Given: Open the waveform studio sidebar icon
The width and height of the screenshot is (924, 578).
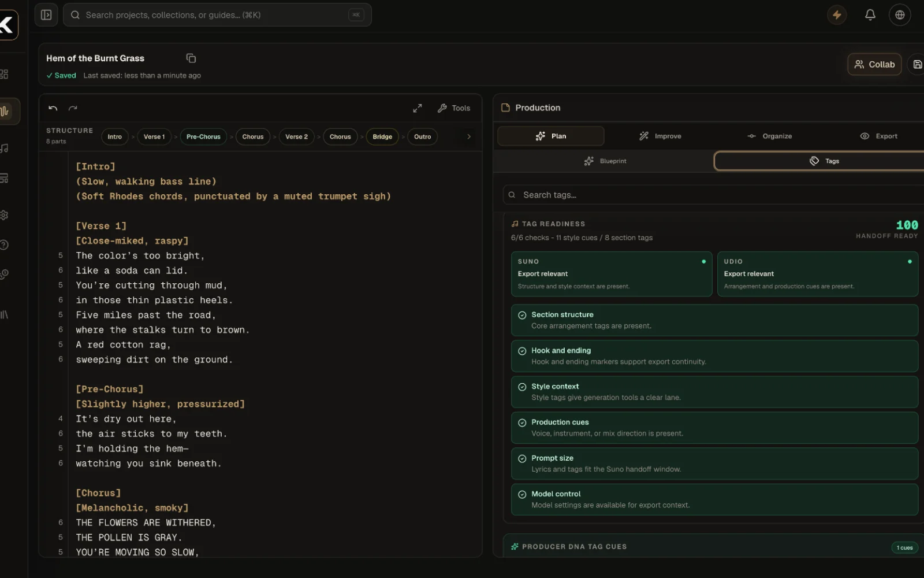Looking at the screenshot, I should 5,111.
